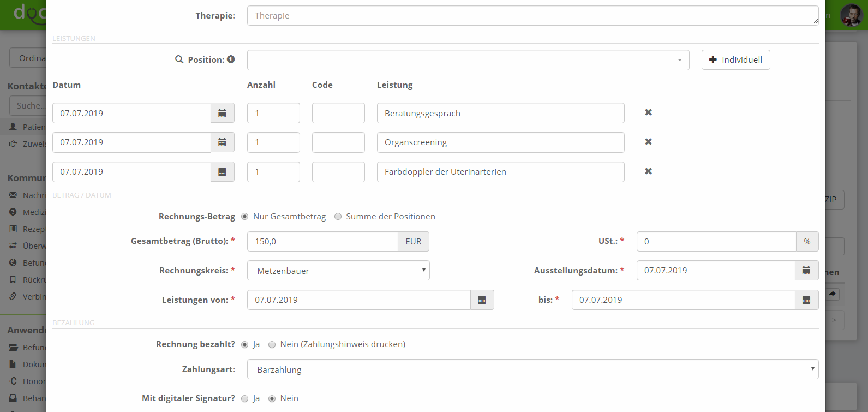Click the Anzahl column header
Screen dimensions: 868x412
point(261,85)
